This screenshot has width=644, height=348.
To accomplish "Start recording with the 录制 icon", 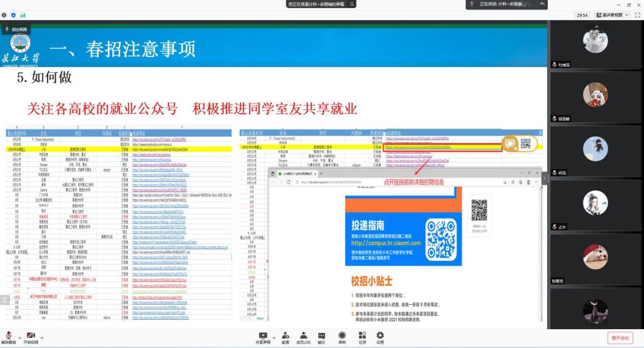I will pyautogui.click(x=342, y=335).
